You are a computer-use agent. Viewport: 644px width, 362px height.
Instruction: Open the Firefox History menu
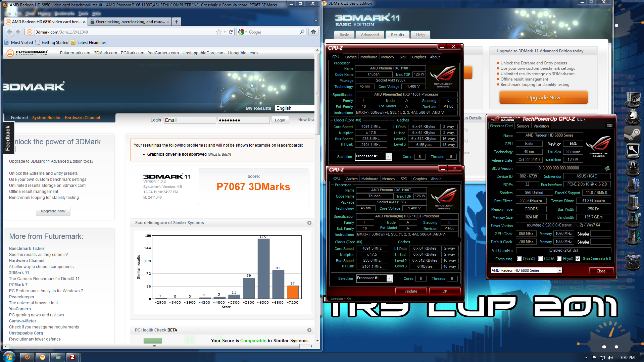(x=44, y=14)
